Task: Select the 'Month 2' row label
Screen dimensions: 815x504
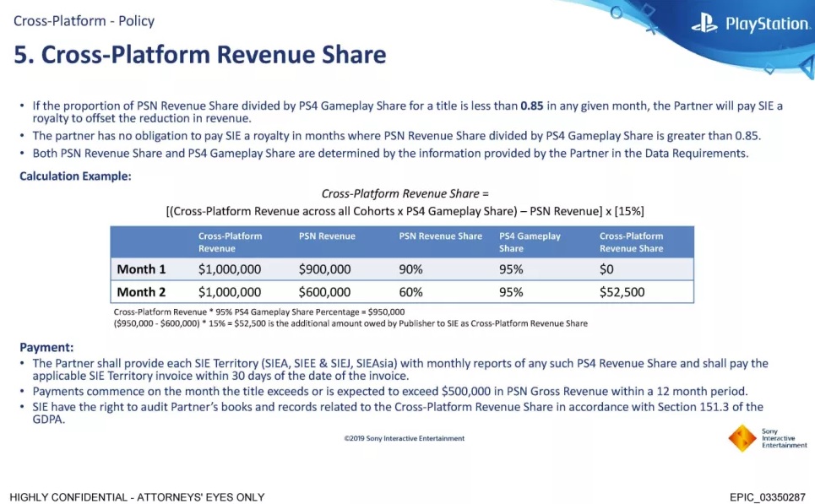Action: pyautogui.click(x=142, y=292)
